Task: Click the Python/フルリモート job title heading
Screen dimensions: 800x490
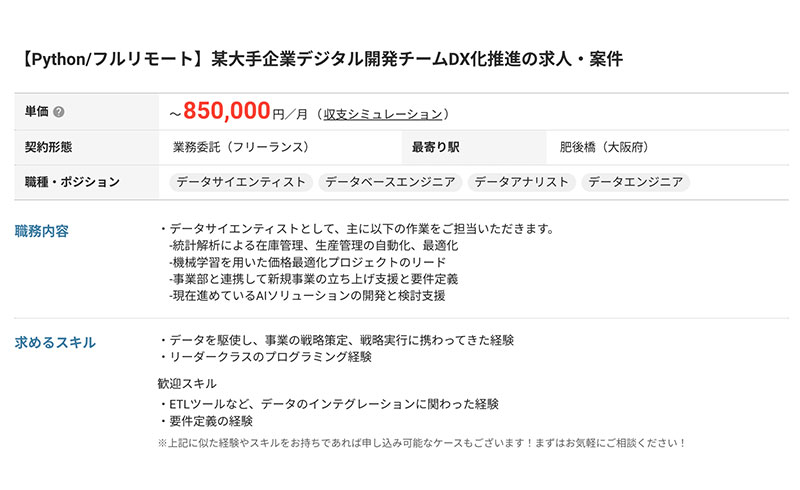Action: 320,59
